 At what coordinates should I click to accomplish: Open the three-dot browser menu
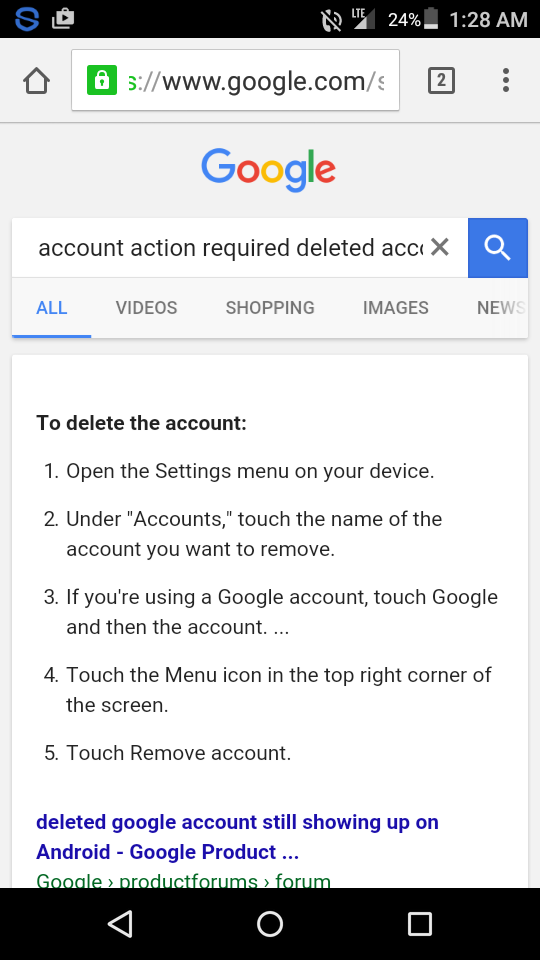point(506,80)
